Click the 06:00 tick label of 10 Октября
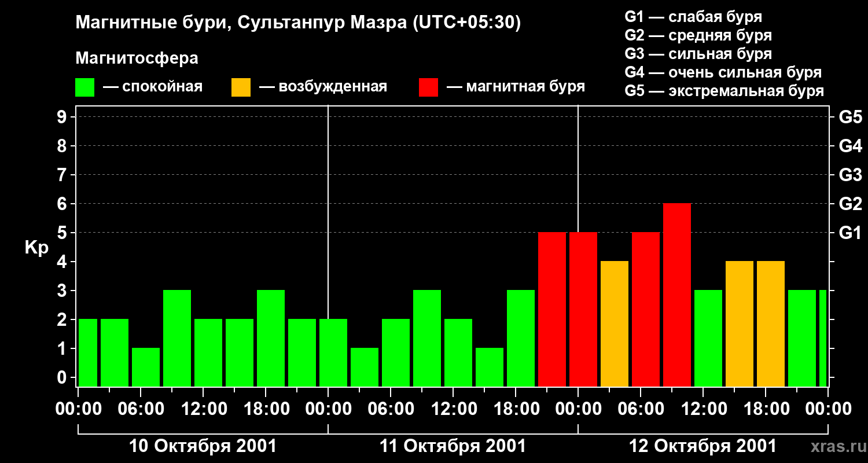This screenshot has height=463, width=868. point(141,409)
